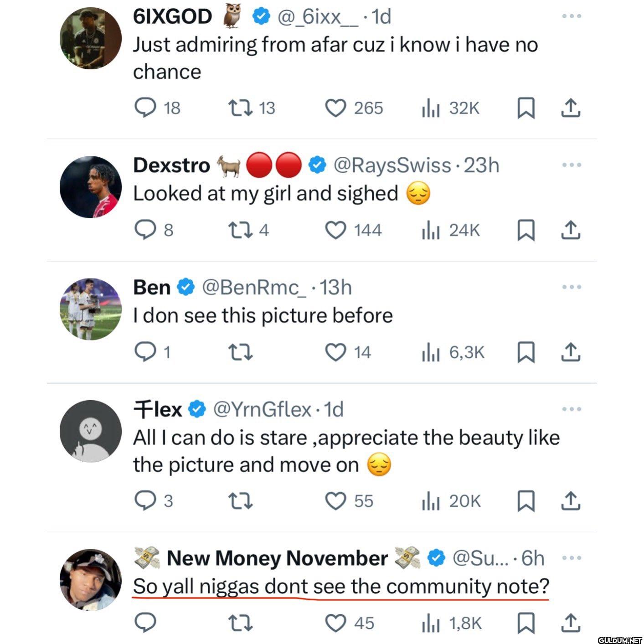The image size is (644, 644).
Task: Open more options menu on Dexstro's tweet
Action: 572,165
